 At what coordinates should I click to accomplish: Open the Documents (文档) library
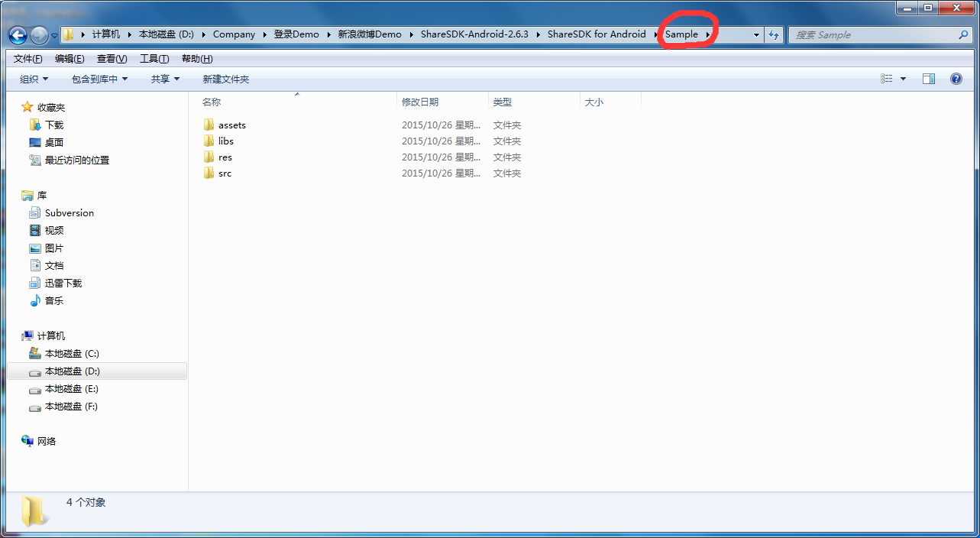coord(47,265)
